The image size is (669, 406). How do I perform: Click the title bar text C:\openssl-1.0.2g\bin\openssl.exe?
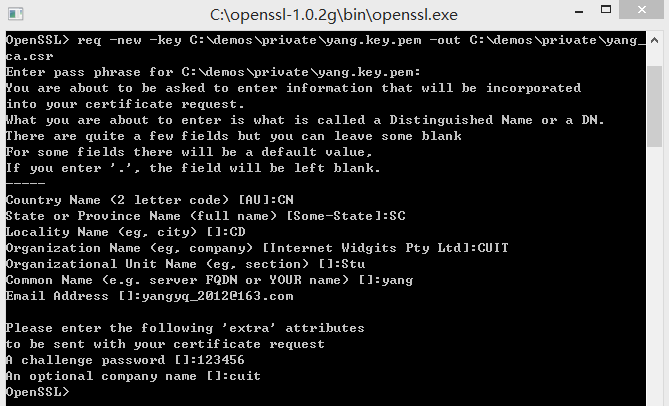tap(334, 15)
